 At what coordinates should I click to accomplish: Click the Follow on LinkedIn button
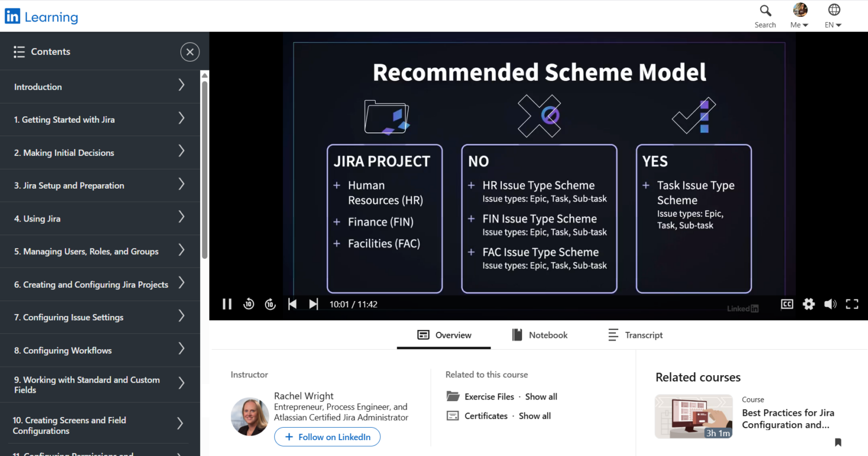[x=327, y=437]
